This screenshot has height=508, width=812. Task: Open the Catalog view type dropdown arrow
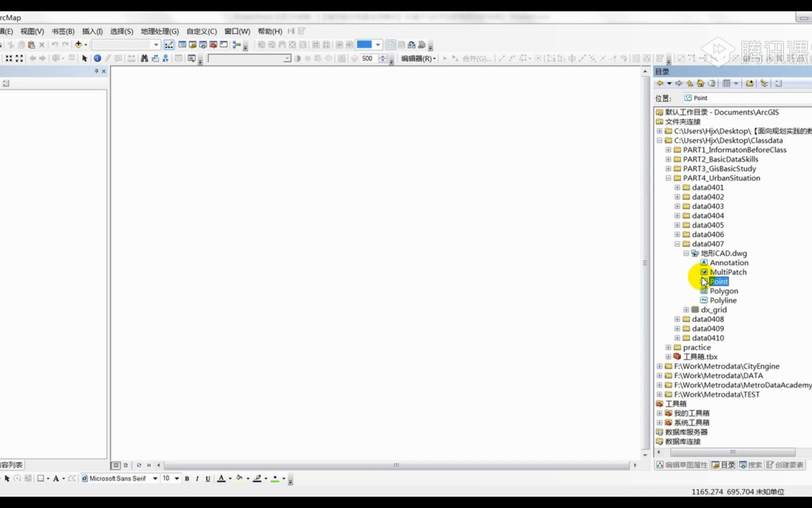(x=736, y=83)
